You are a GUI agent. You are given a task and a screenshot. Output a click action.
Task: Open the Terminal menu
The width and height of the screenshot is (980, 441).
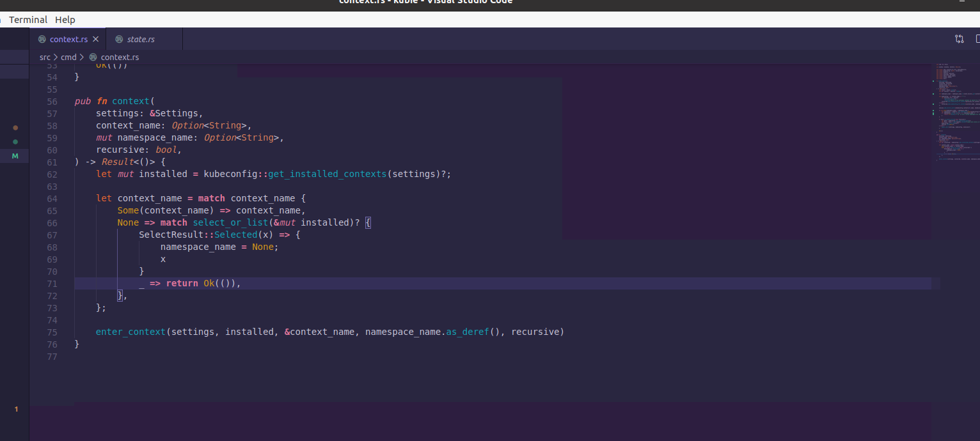28,20
